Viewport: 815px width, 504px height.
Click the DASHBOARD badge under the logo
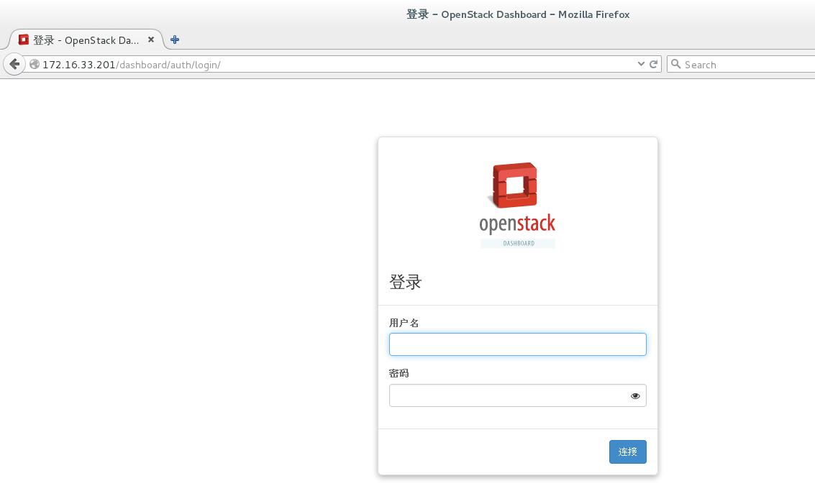point(518,243)
